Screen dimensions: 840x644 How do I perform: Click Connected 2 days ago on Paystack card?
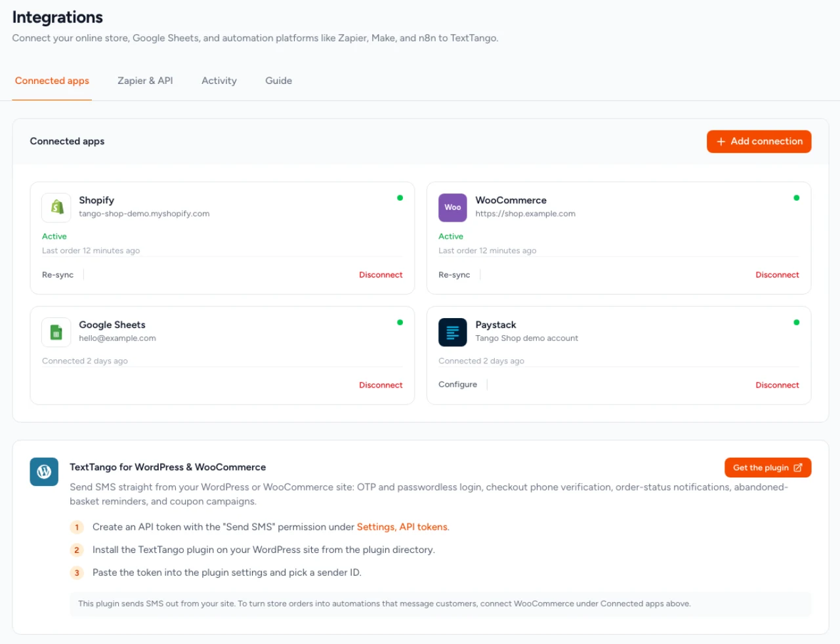point(481,361)
